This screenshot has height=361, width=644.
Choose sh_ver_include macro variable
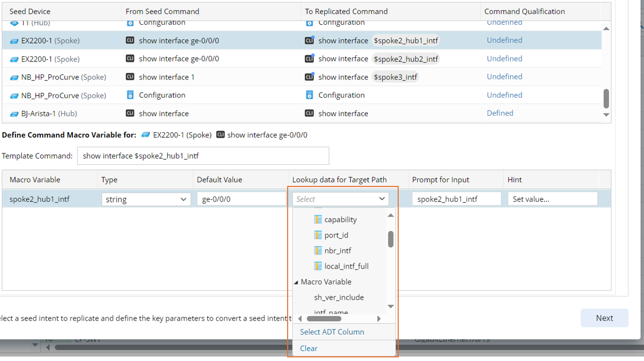[339, 297]
